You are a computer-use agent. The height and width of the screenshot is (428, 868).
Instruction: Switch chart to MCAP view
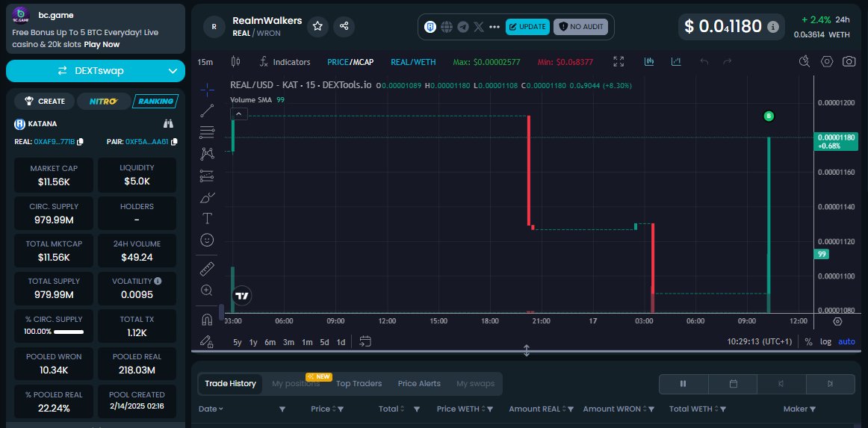click(362, 62)
